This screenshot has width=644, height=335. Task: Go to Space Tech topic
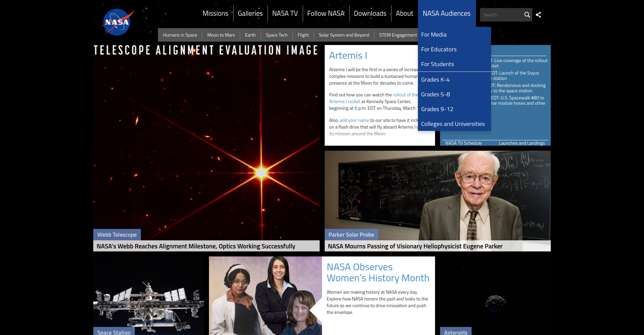(276, 35)
